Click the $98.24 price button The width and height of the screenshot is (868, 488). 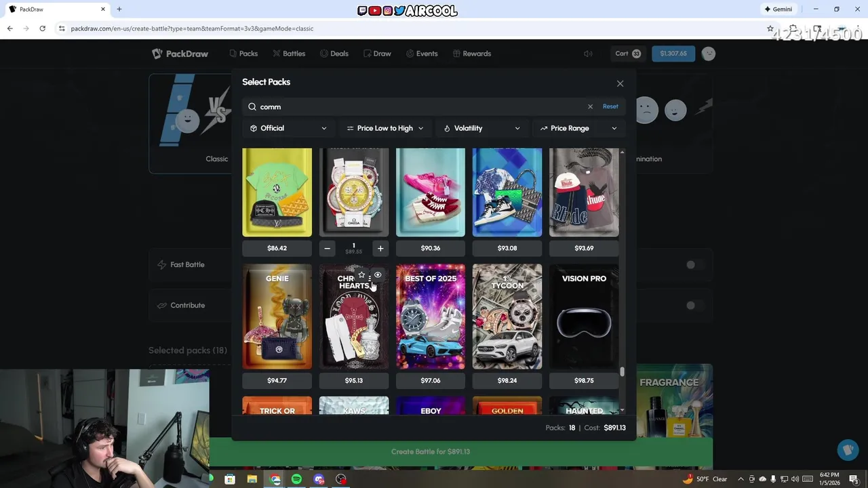pos(507,380)
